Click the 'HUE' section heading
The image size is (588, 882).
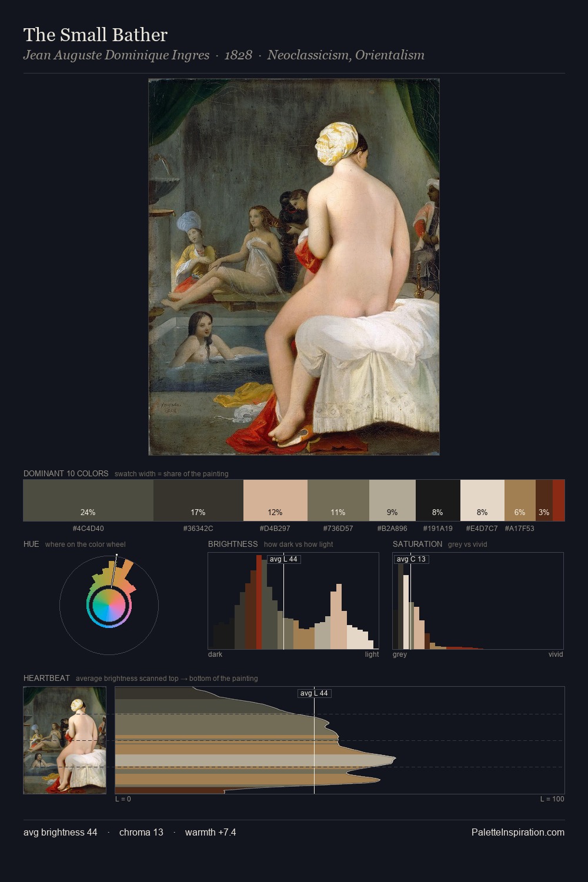click(31, 544)
